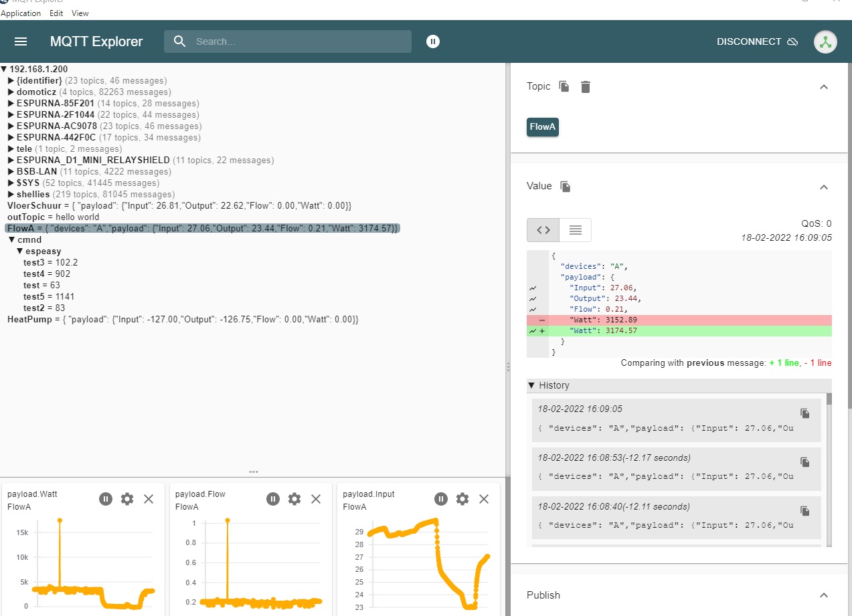Delete the FlowA topic with trash icon

pos(586,86)
